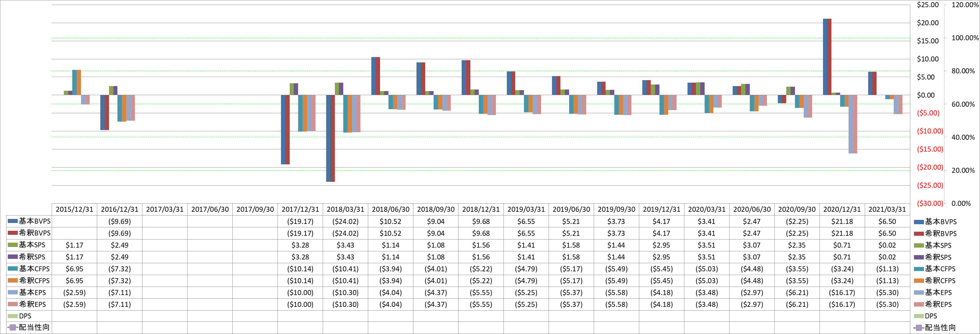Select the 2017/03/31 column header
This screenshot has width=980, height=334.
click(x=165, y=210)
